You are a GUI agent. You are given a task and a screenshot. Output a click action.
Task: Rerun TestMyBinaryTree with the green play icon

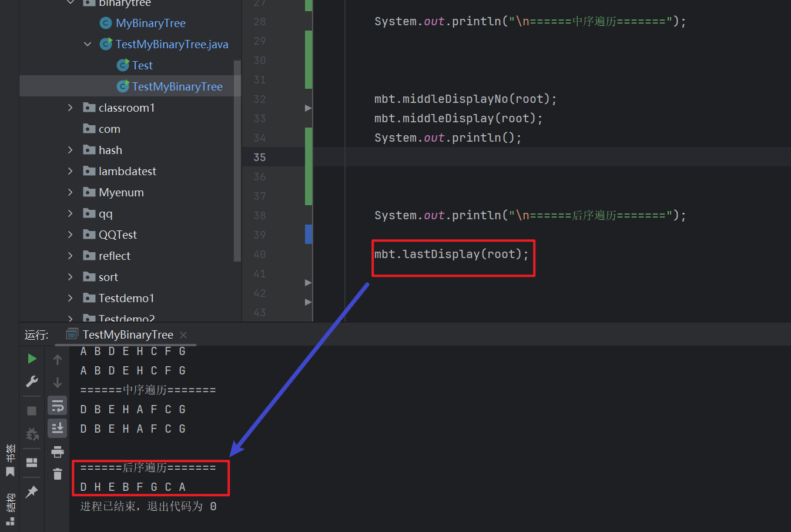point(32,359)
